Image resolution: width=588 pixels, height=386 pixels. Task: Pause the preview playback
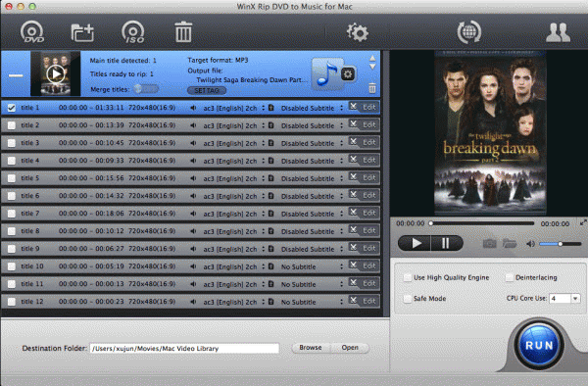(x=446, y=244)
